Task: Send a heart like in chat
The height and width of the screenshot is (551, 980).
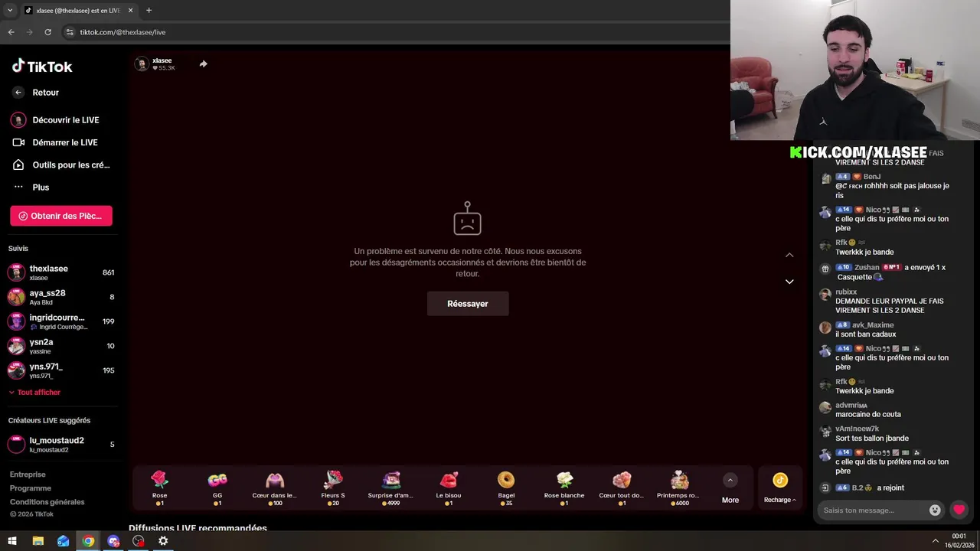Action: (959, 510)
